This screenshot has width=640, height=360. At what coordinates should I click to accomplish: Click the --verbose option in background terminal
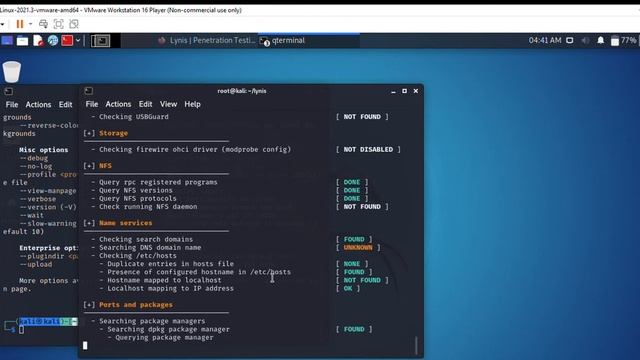tap(38, 199)
